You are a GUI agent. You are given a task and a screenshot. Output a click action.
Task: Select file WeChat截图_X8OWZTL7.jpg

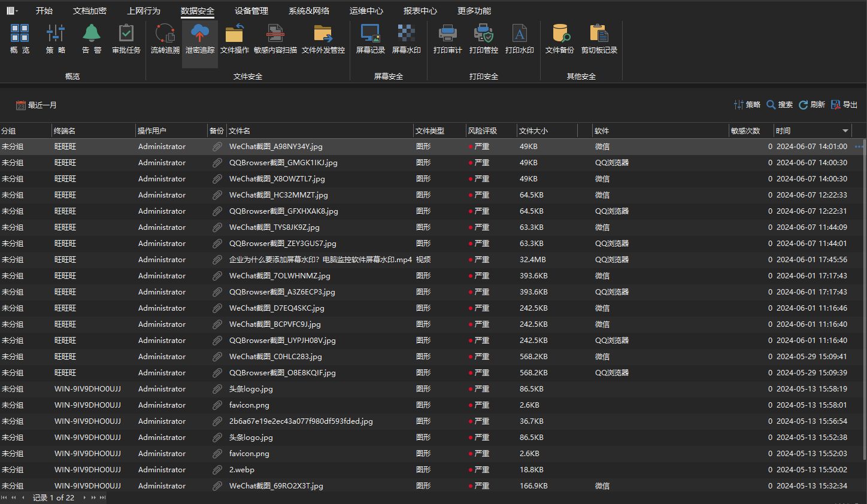[x=277, y=179]
